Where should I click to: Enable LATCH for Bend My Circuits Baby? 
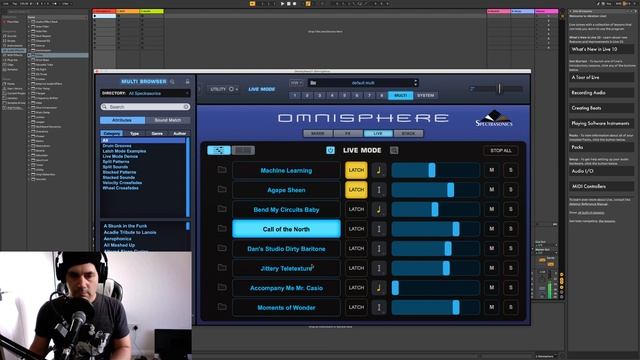(356, 209)
